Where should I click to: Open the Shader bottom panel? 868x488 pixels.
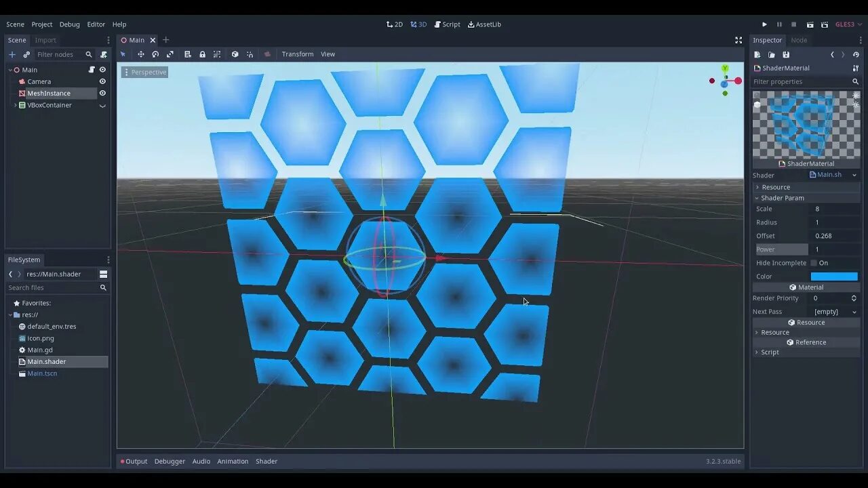point(267,462)
